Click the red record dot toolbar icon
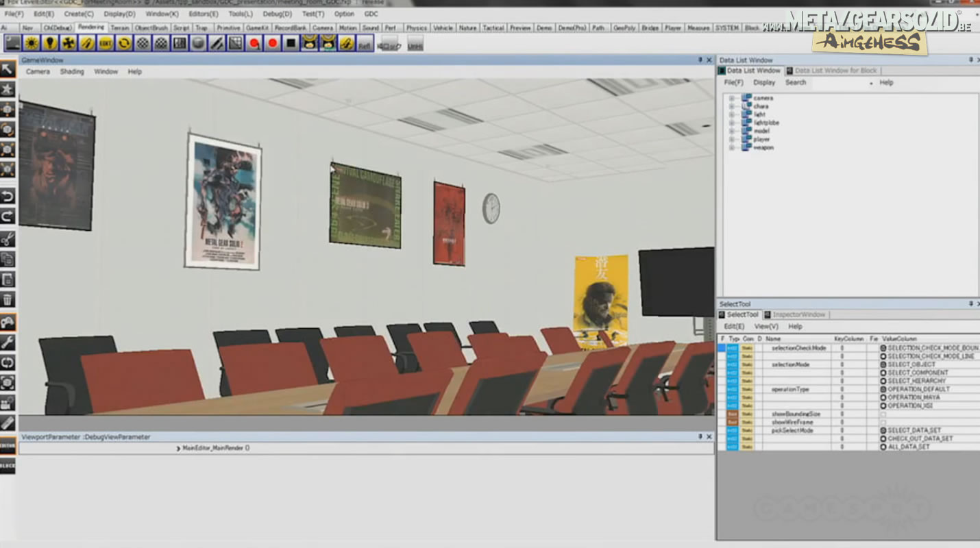 [x=273, y=43]
